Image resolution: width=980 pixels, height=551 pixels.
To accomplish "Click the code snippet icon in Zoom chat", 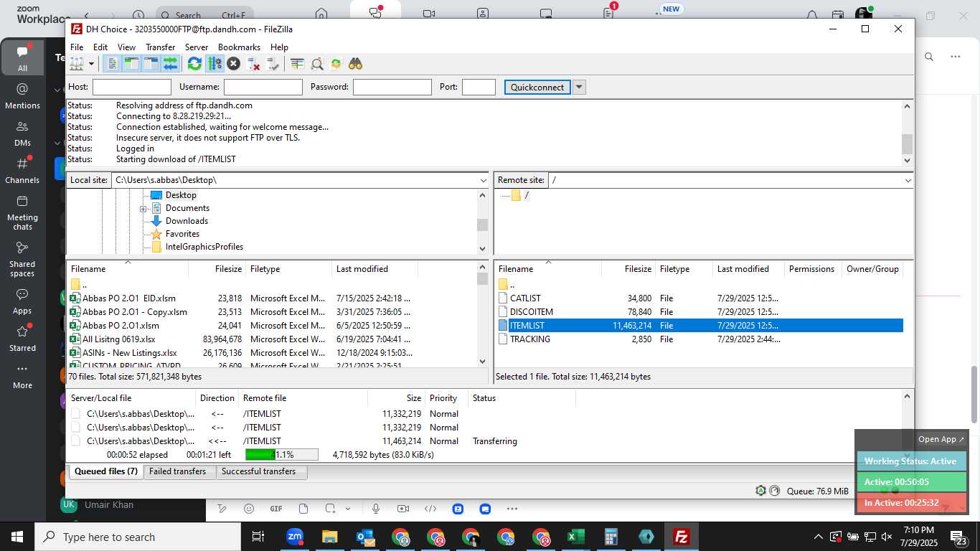I will pos(430,509).
